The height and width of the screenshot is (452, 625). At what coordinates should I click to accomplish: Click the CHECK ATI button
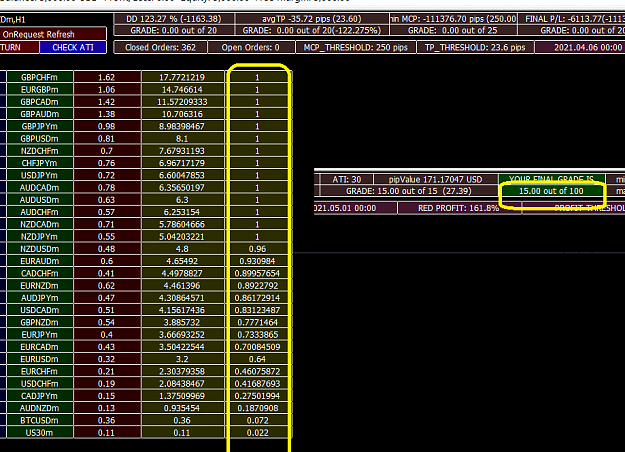[x=73, y=47]
